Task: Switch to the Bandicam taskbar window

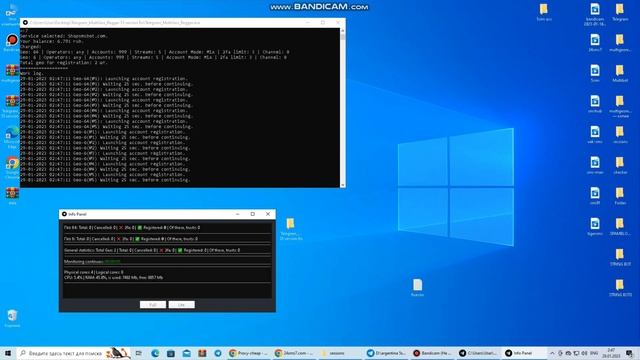Action: pyautogui.click(x=432, y=353)
